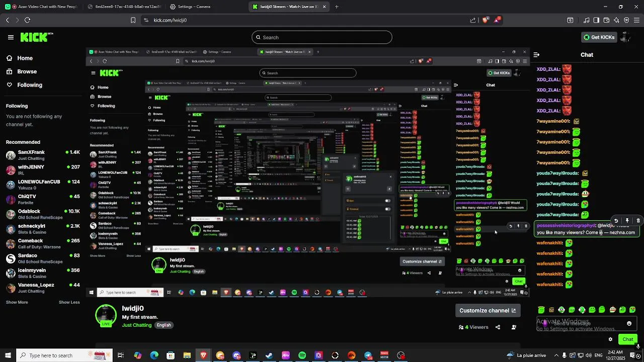Open the profile avatar menu

click(x=625, y=37)
